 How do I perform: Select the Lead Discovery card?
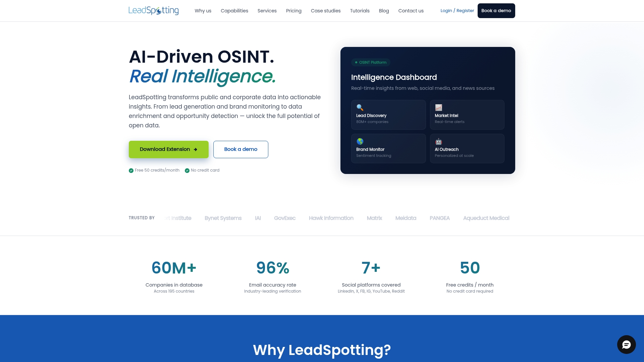pos(388,115)
